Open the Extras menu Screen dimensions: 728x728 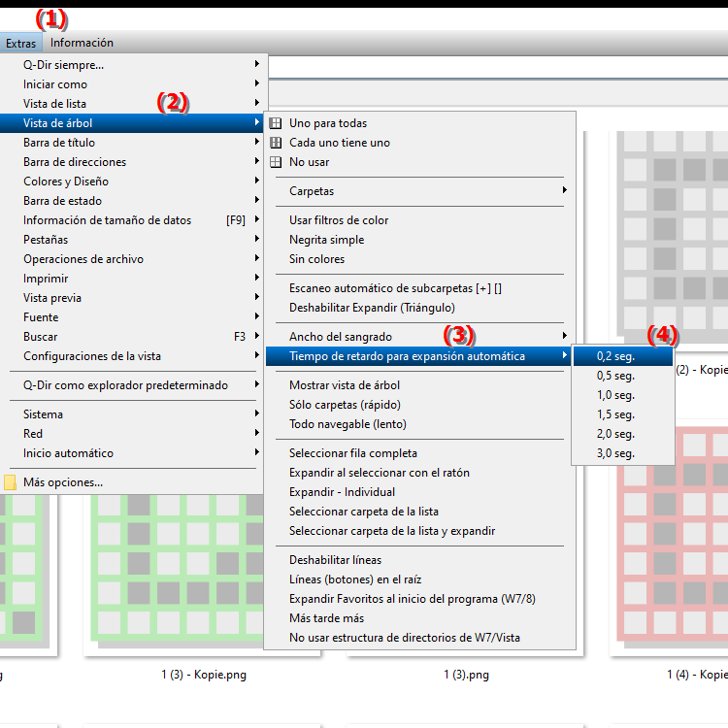tap(21, 43)
